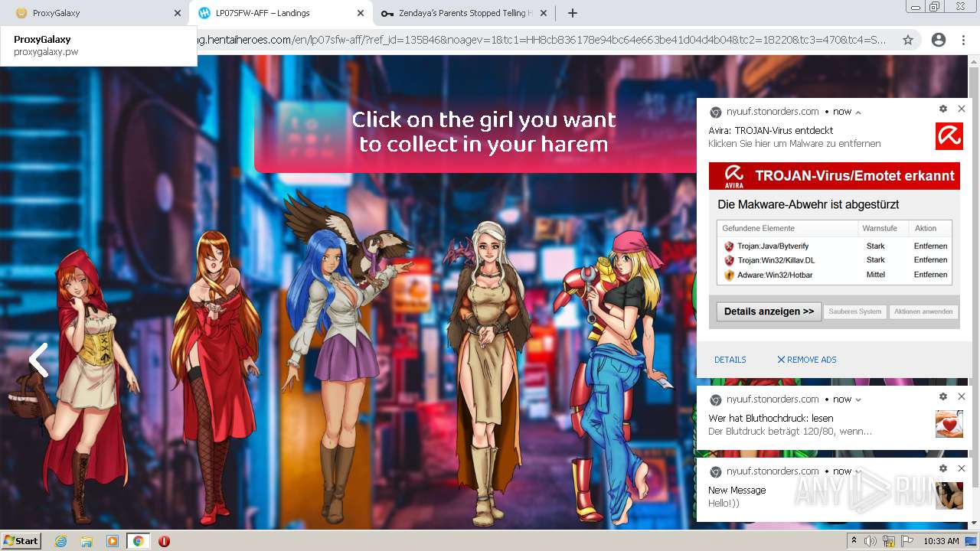Image resolution: width=980 pixels, height=551 pixels.
Task: Switch to the Zendaya's Parents tab
Action: pos(464,13)
